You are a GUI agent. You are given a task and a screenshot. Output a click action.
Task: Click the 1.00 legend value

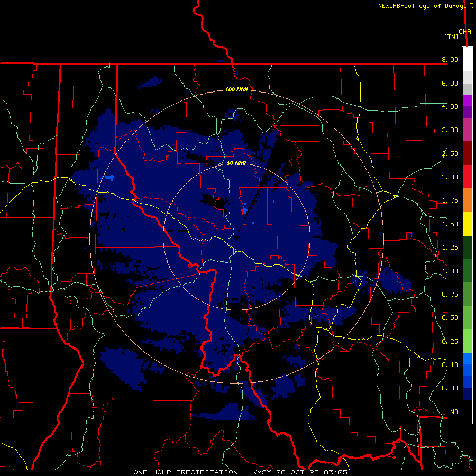pos(450,271)
